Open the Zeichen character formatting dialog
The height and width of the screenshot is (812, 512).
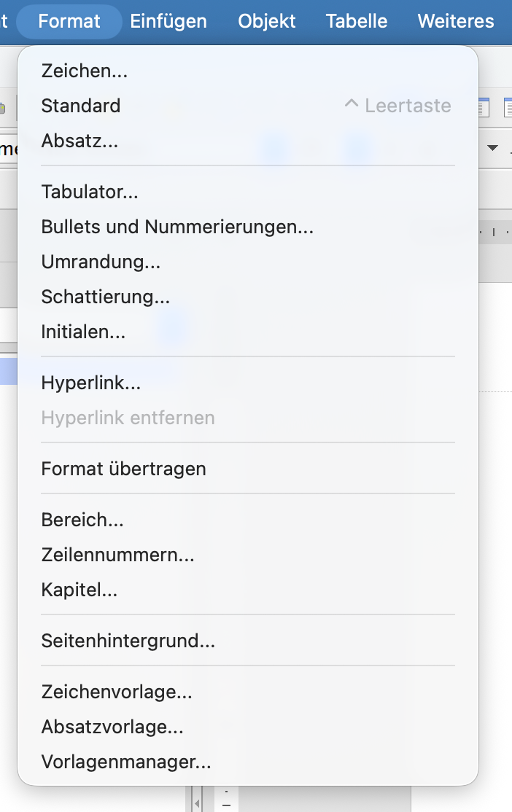coord(84,71)
